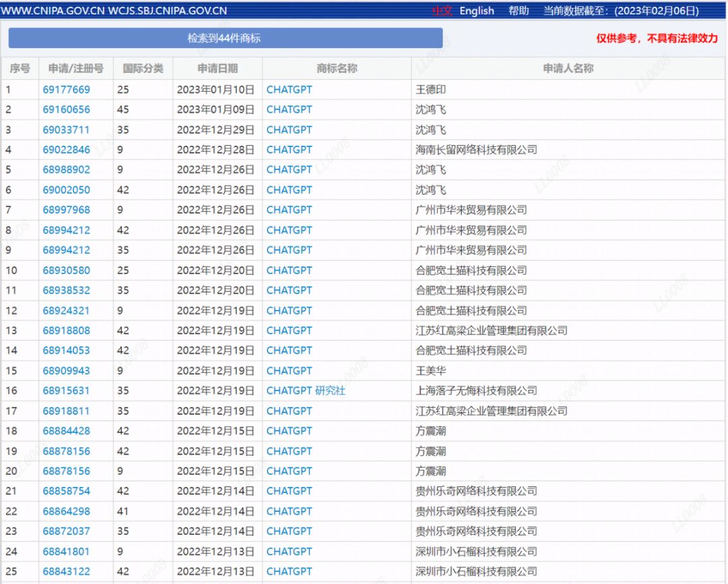
Task: Open application number 68930580
Action: (x=66, y=270)
